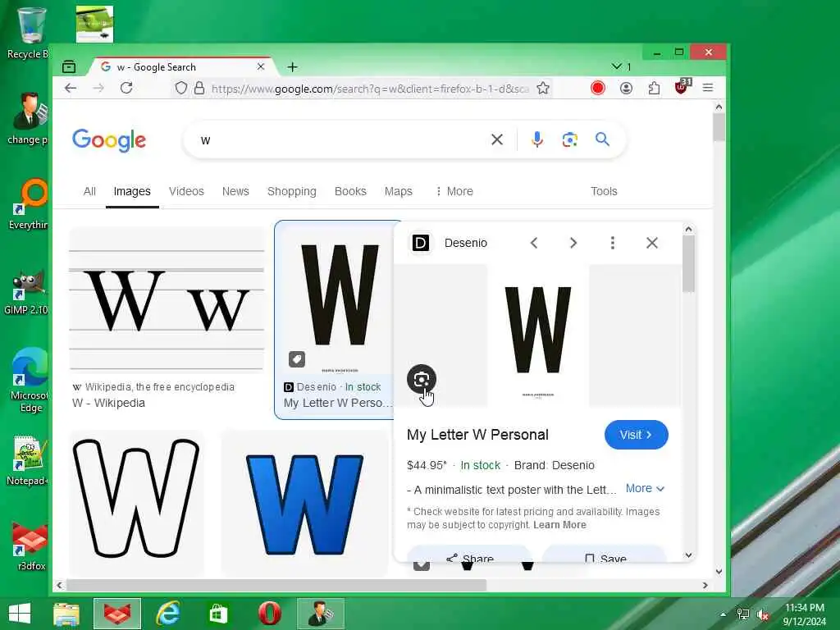Open File Explorer from the taskbar

66,614
